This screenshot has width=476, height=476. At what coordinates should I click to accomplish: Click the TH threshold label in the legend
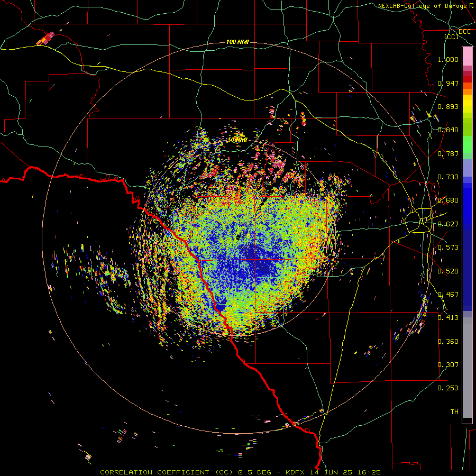pyautogui.click(x=454, y=412)
